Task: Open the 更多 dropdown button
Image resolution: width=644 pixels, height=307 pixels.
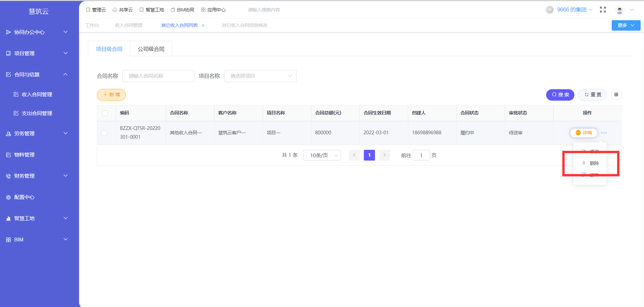Action: [626, 25]
